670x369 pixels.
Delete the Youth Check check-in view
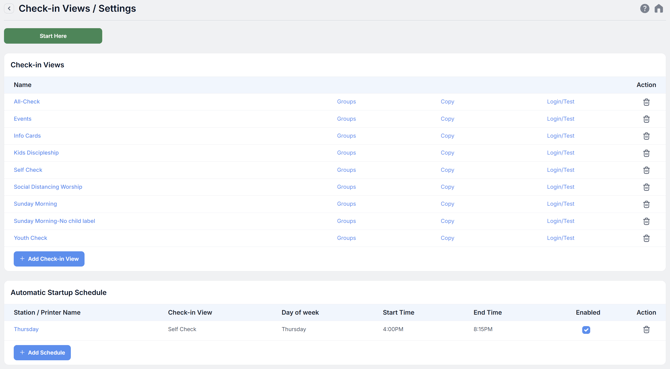[x=646, y=238]
